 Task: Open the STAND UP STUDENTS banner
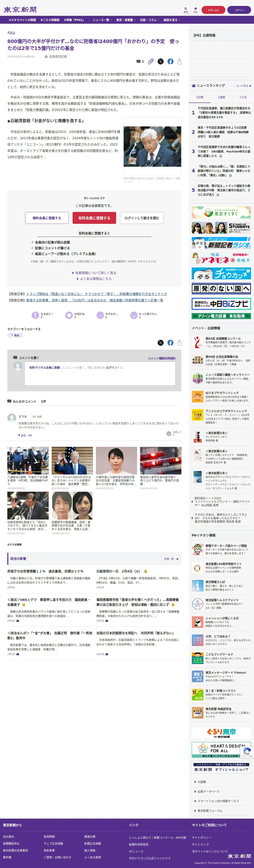[x=221, y=228]
